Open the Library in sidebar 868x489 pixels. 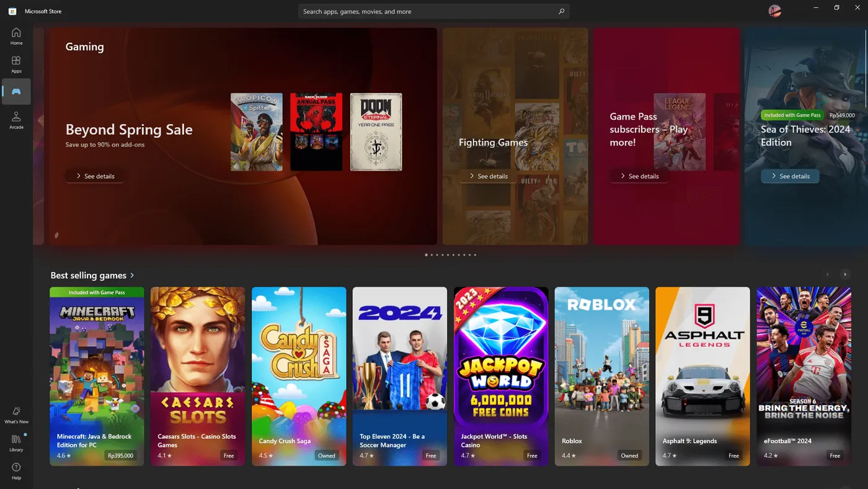(x=16, y=442)
